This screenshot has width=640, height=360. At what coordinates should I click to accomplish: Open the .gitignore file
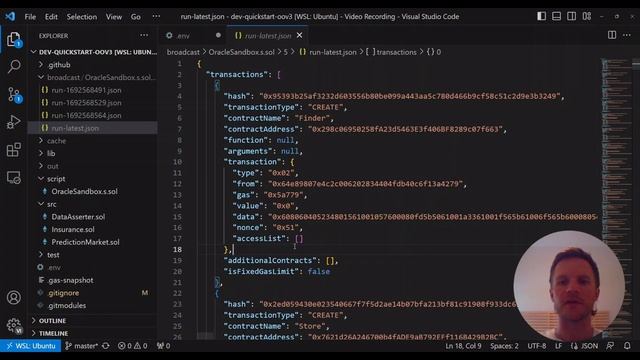(x=94, y=293)
